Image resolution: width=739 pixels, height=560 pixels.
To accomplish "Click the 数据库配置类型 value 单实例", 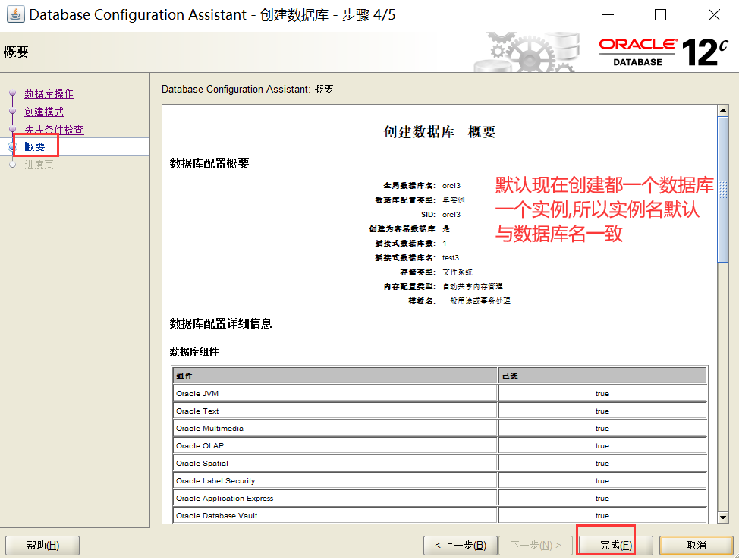I will click(454, 200).
